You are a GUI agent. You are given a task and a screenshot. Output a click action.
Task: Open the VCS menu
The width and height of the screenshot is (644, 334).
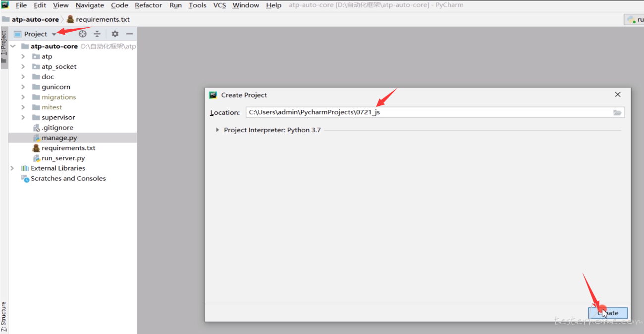pos(219,5)
